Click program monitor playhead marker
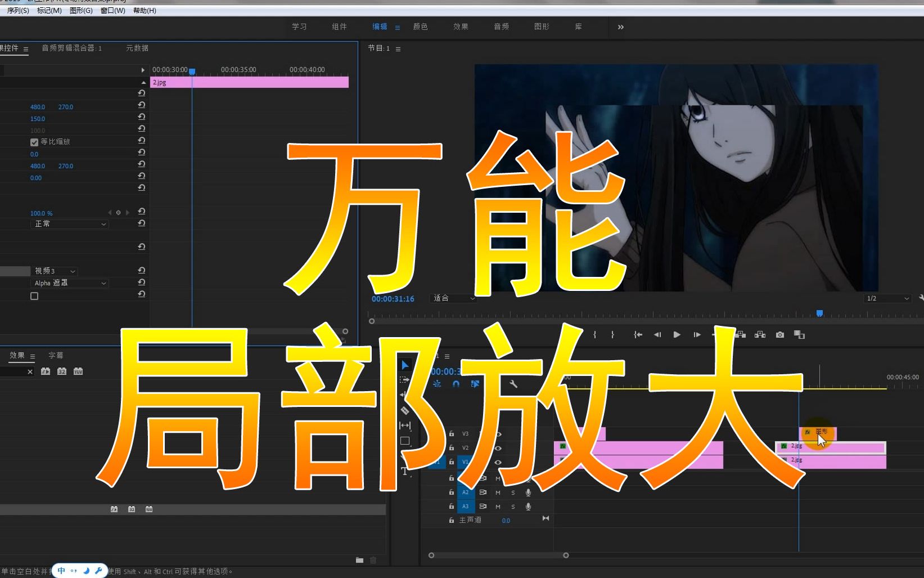 click(820, 313)
